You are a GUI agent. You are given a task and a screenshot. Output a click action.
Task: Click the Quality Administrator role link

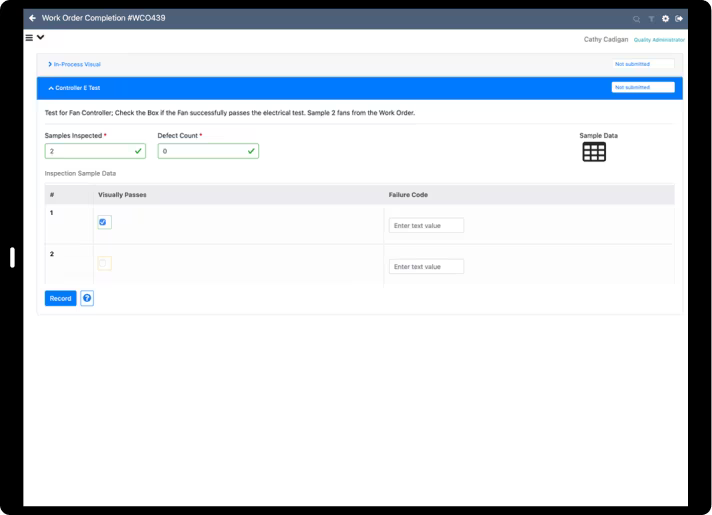tap(659, 39)
